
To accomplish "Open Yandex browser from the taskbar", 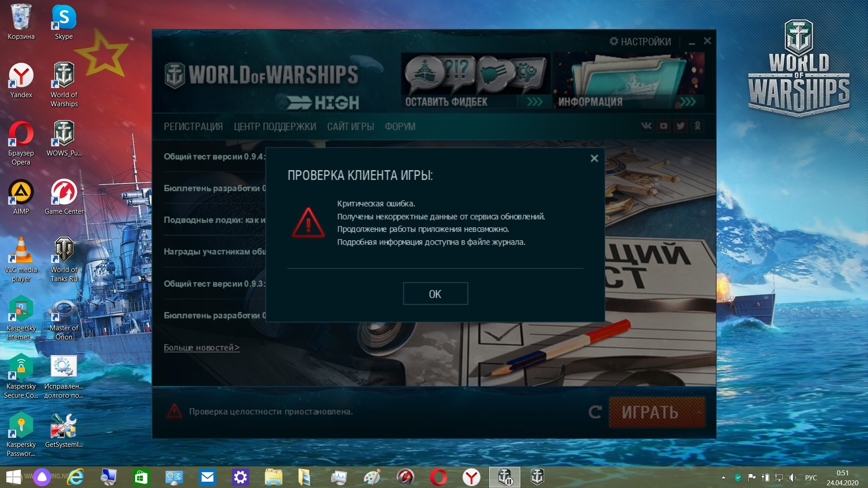I will point(471,477).
